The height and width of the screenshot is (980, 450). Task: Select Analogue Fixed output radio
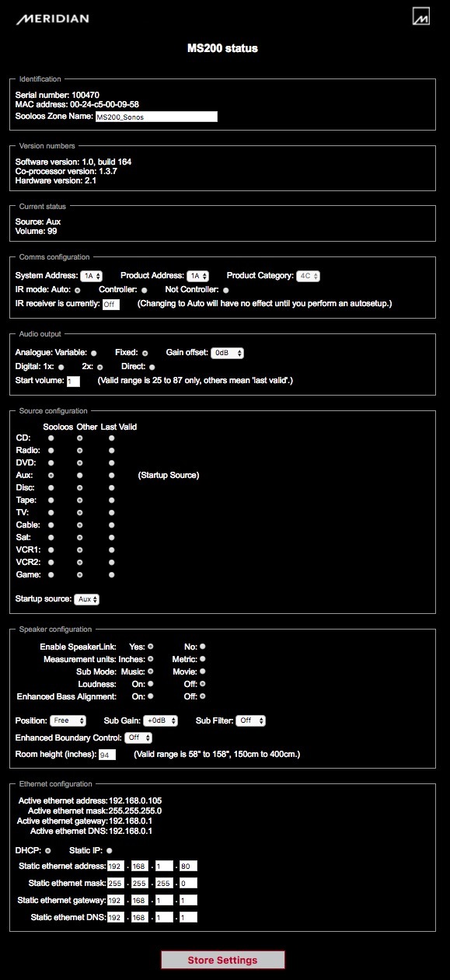(x=145, y=353)
